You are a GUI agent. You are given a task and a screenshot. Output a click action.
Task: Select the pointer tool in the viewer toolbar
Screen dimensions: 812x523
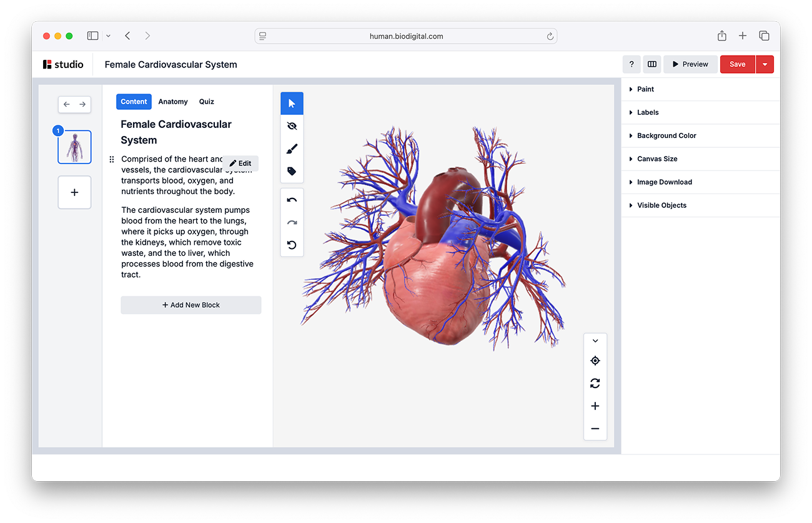click(292, 104)
